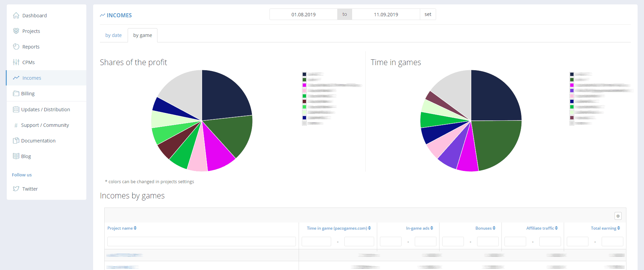644x270 pixels.
Task: Focus Bonuses maximum filter
Action: (488, 242)
